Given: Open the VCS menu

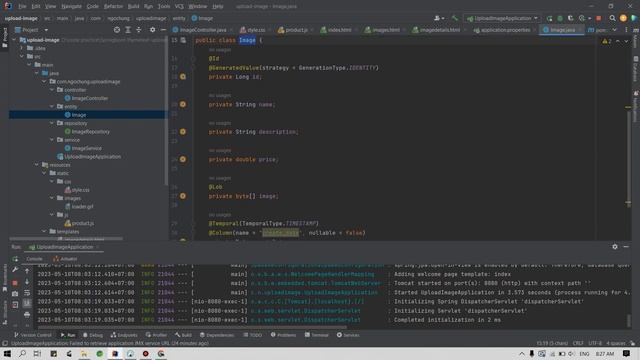Looking at the screenshot, I should tap(179, 7).
